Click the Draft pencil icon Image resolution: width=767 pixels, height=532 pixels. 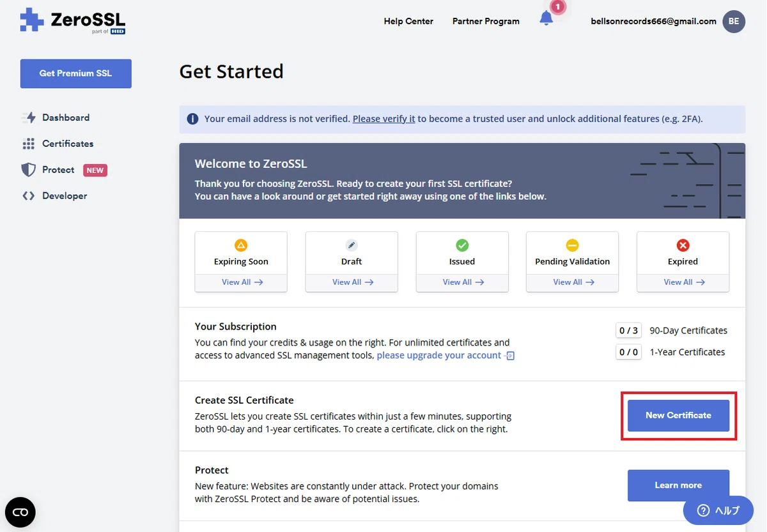pos(352,245)
